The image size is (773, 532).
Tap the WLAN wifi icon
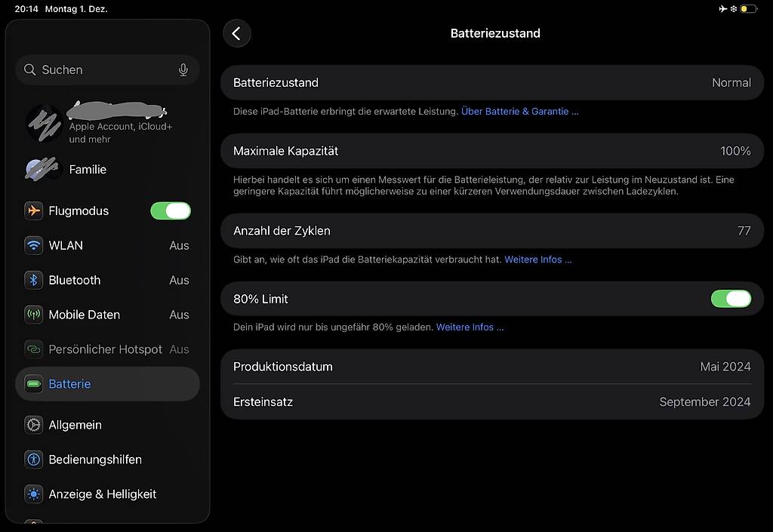click(33, 245)
